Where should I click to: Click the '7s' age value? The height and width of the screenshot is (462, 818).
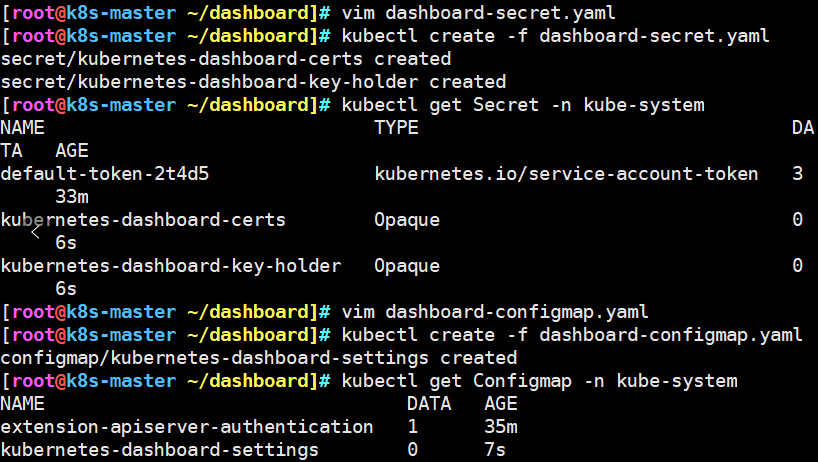coord(495,449)
